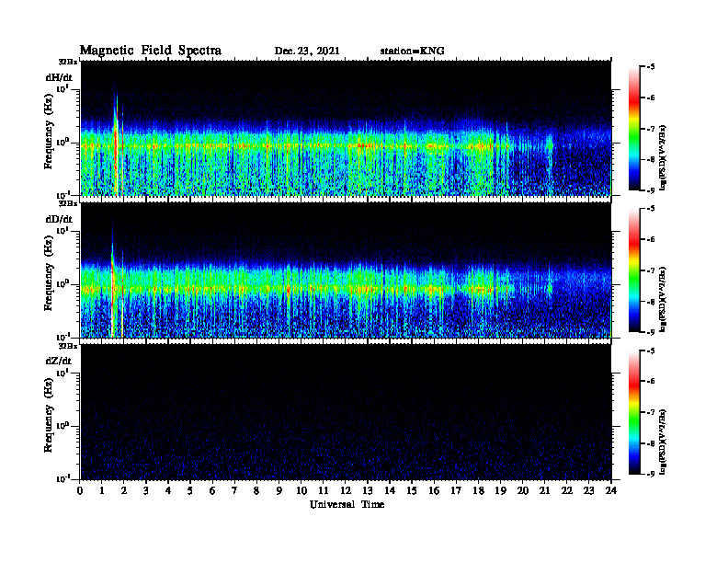Click the dD/dt spectrogram plot
The image size is (728, 563).
click(x=346, y=270)
